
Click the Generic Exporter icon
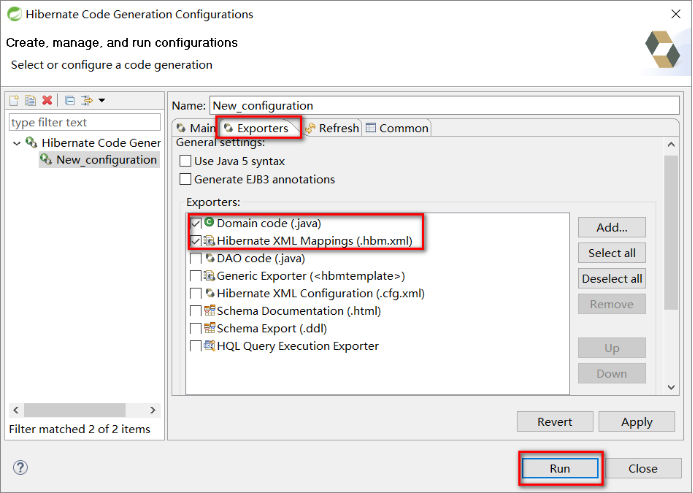pyautogui.click(x=209, y=275)
